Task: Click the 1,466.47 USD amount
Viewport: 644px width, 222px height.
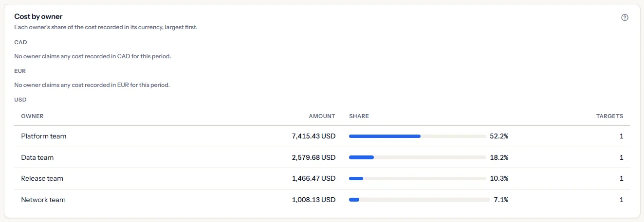Action: click(x=313, y=179)
